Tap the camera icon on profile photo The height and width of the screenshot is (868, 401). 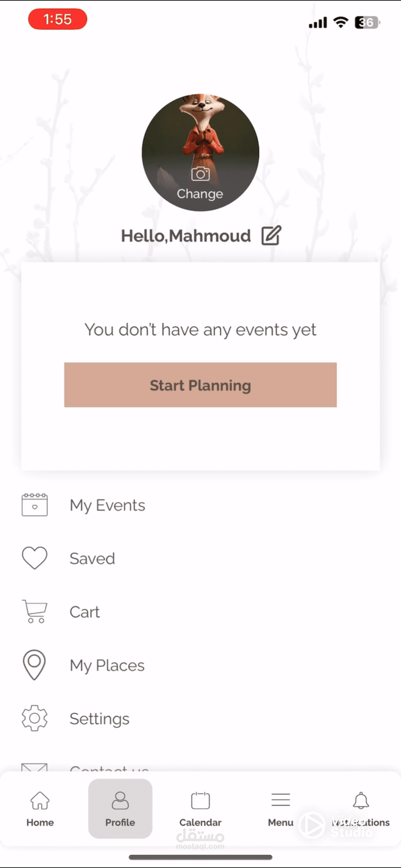(x=200, y=174)
